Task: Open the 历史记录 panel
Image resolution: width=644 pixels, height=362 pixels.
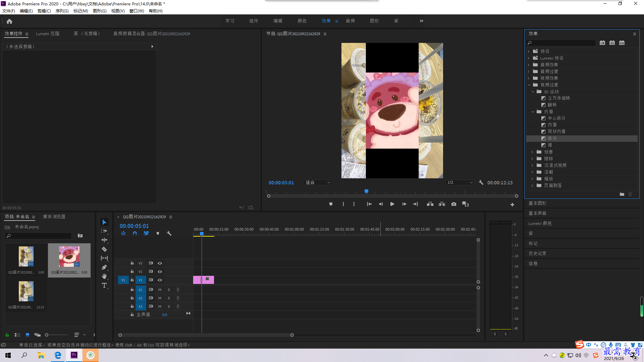Action: point(537,254)
